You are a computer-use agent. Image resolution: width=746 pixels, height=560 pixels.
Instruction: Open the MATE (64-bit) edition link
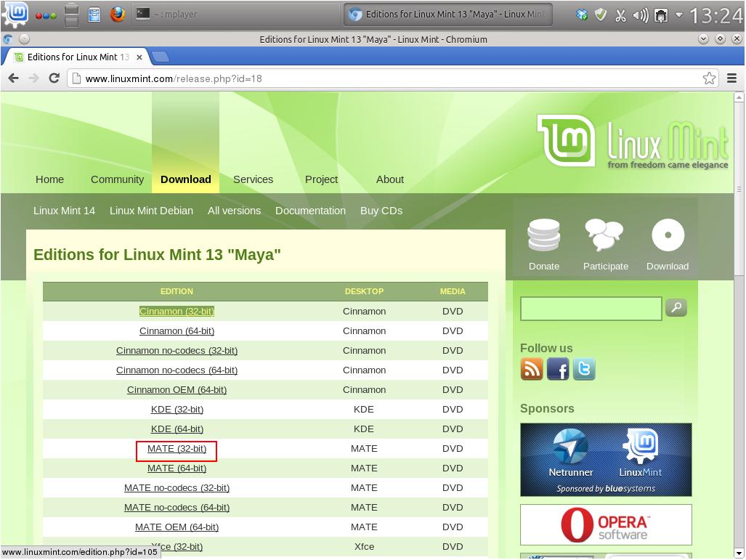click(177, 468)
